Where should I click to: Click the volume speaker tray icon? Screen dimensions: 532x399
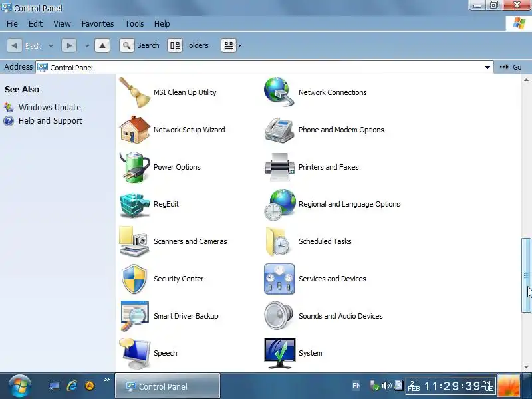(386, 386)
